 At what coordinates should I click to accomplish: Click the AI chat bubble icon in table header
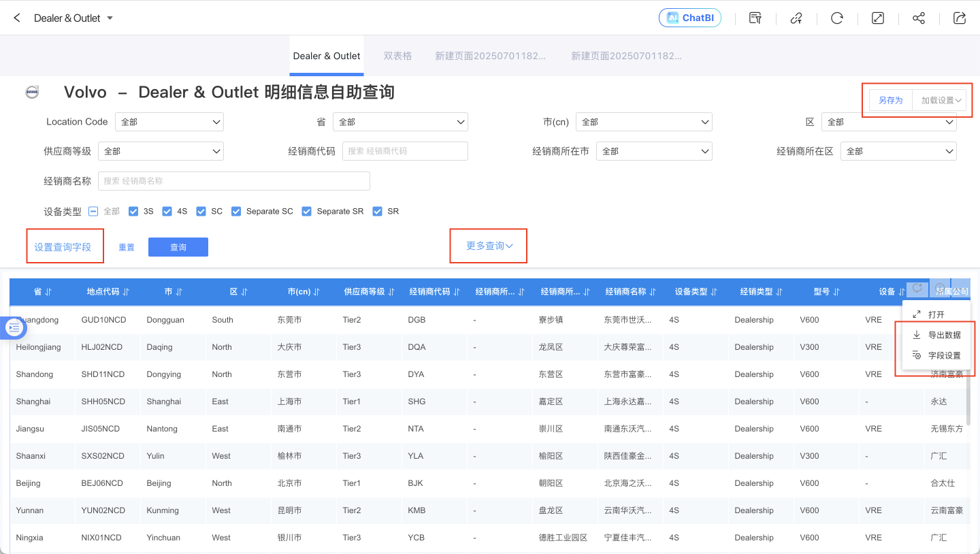click(x=917, y=289)
